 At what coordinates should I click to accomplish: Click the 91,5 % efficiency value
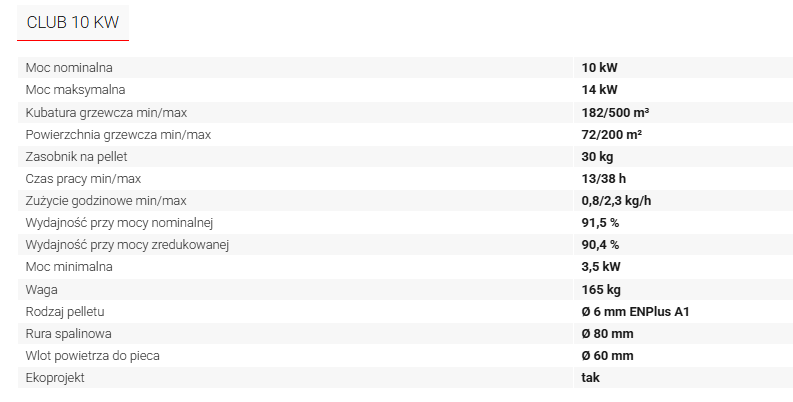[x=600, y=222]
